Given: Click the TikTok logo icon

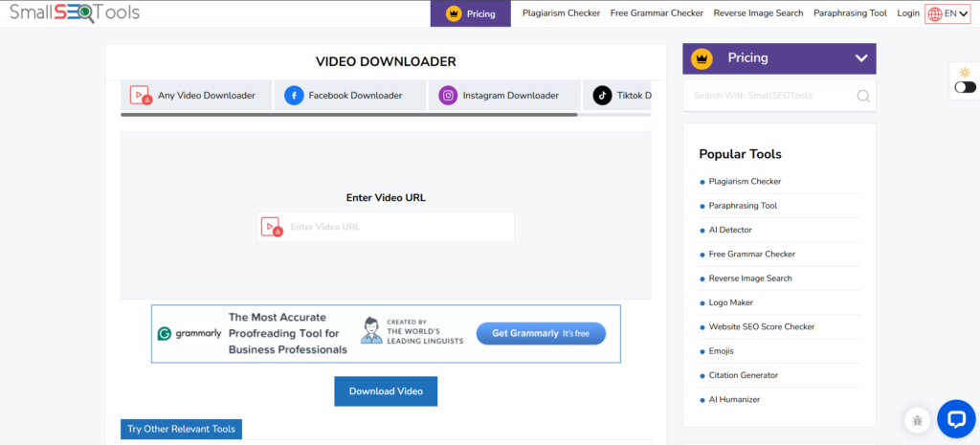Looking at the screenshot, I should click(603, 96).
